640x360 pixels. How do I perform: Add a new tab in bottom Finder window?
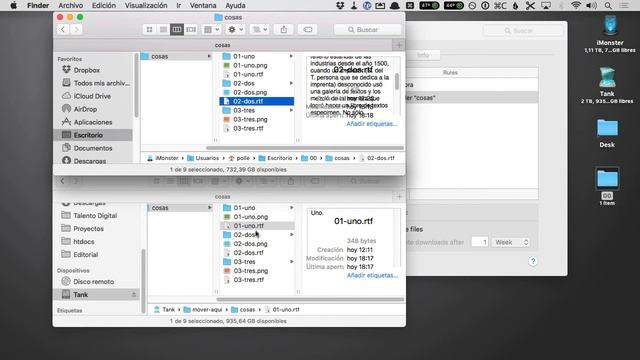[x=399, y=196]
